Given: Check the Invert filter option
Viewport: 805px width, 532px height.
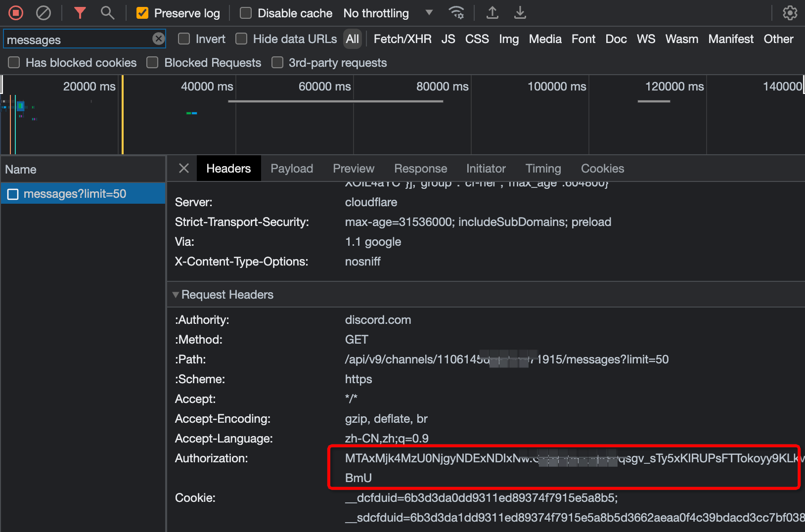Looking at the screenshot, I should coord(184,39).
